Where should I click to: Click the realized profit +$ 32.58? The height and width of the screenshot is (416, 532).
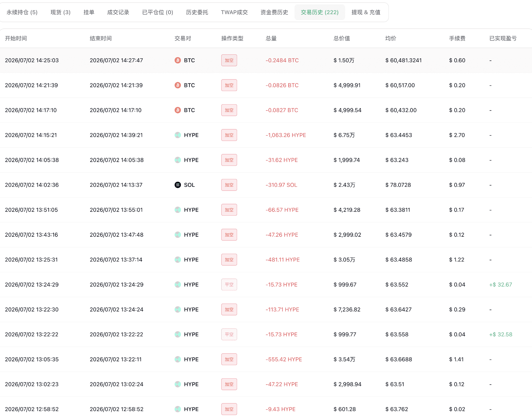point(501,334)
